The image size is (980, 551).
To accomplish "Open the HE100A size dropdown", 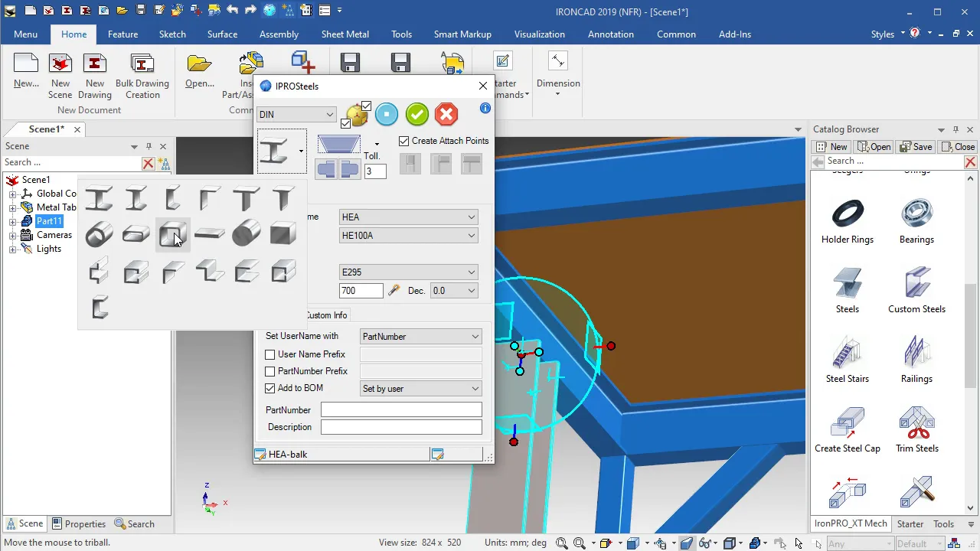I will [x=408, y=236].
